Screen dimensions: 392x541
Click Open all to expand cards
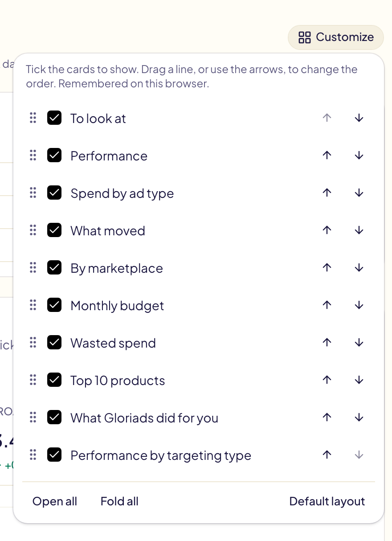pos(55,501)
